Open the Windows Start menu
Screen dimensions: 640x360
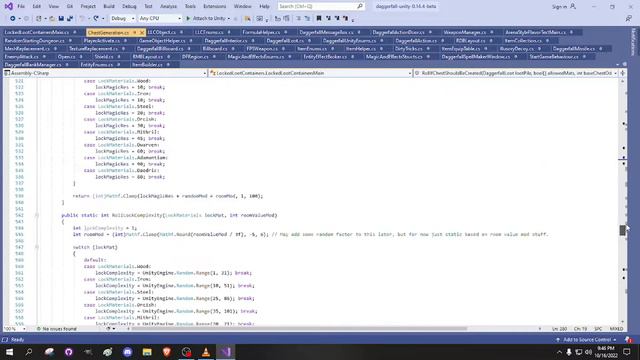tap(9, 352)
